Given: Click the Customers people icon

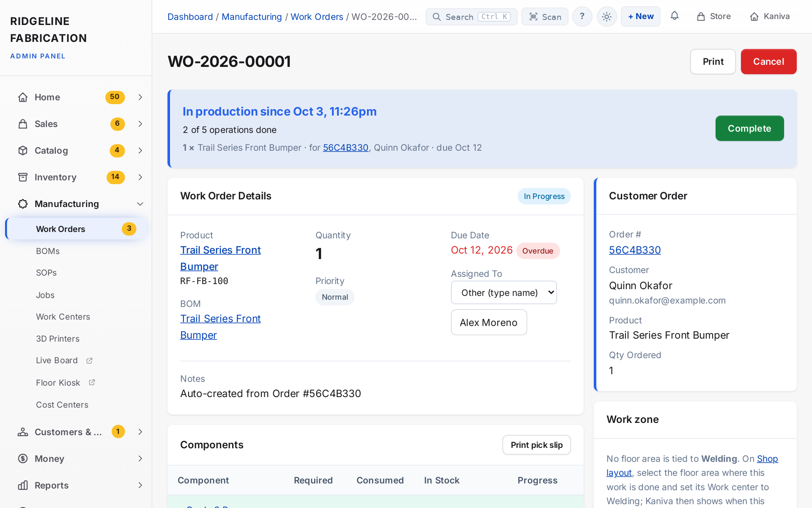Looking at the screenshot, I should pos(23,432).
